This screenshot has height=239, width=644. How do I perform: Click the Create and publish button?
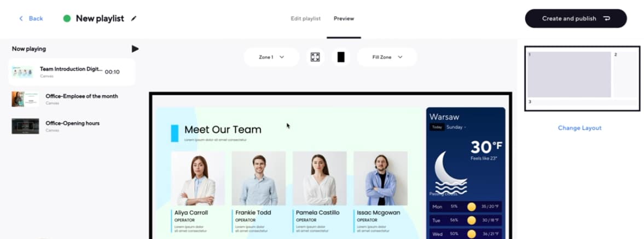point(576,19)
